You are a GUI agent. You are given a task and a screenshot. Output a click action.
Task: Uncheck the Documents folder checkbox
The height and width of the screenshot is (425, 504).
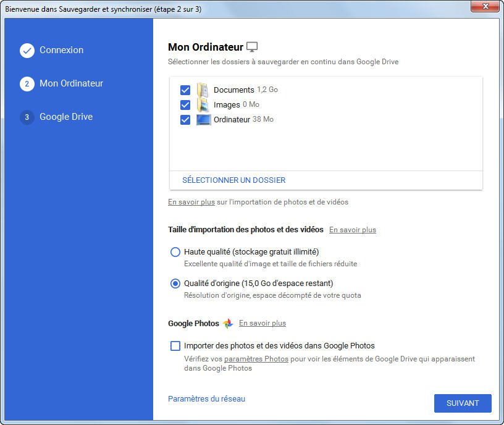tap(185, 90)
